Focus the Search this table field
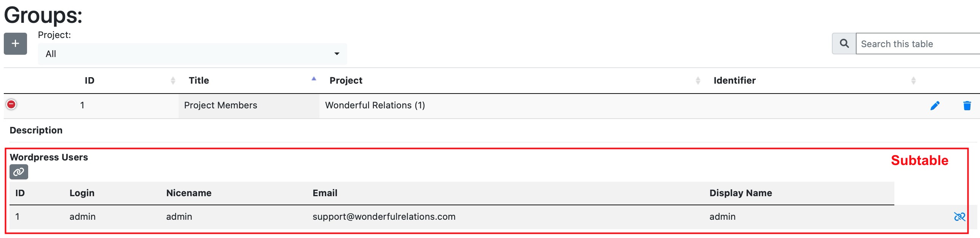980x238 pixels. pyautogui.click(x=918, y=44)
